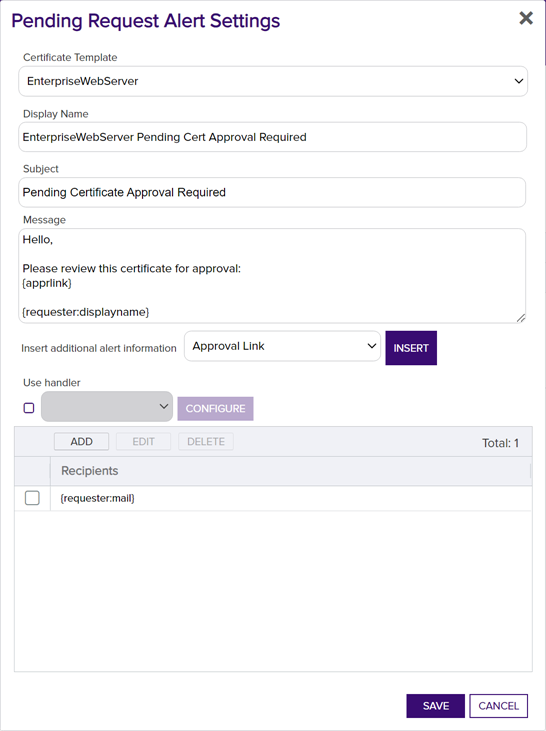
Task: Cancel the alert settings changes
Action: [498, 706]
